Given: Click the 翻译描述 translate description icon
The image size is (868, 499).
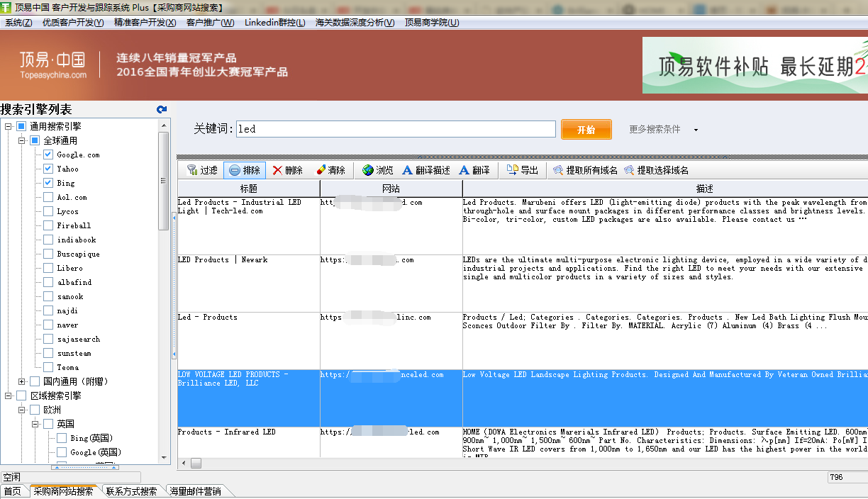Looking at the screenshot, I should (x=408, y=170).
